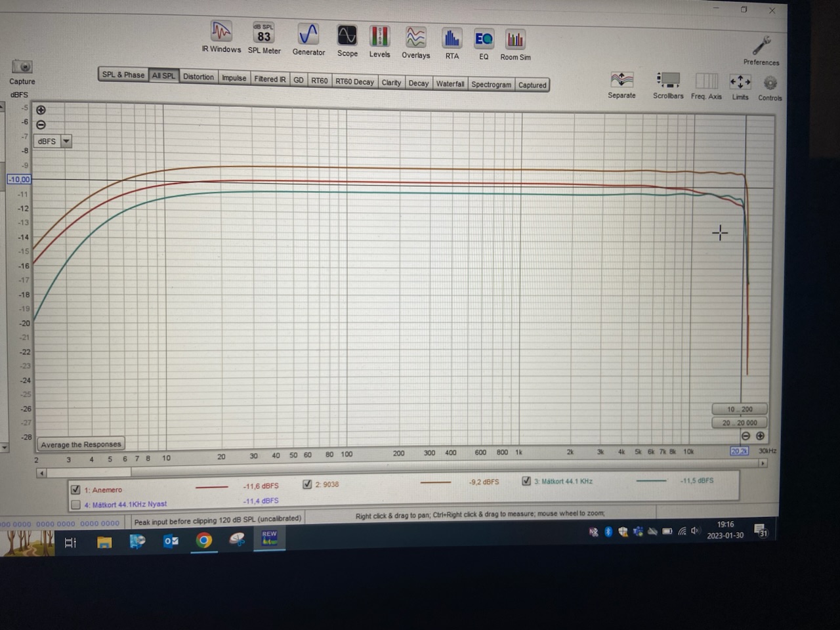Open Chrome from the taskbar
840x630 pixels.
tap(204, 541)
